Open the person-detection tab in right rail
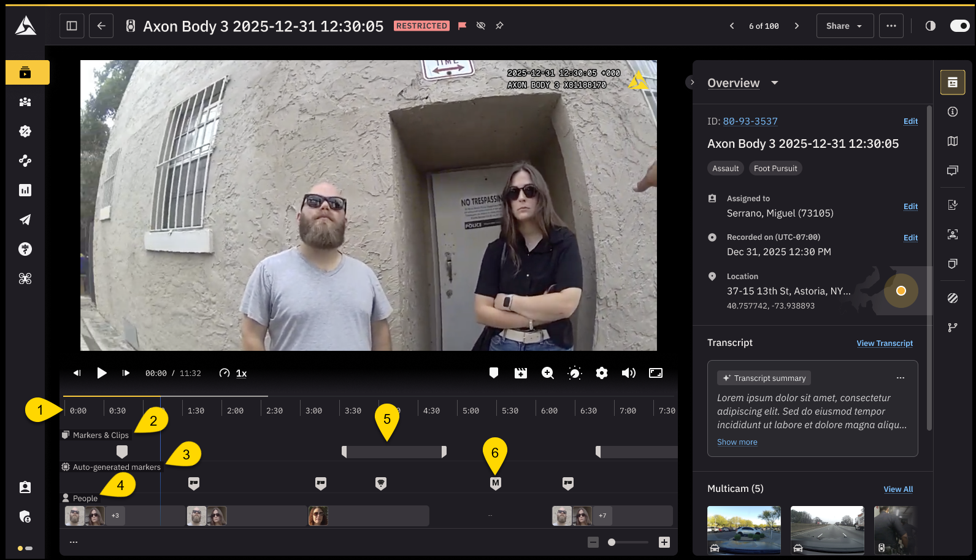 click(953, 234)
